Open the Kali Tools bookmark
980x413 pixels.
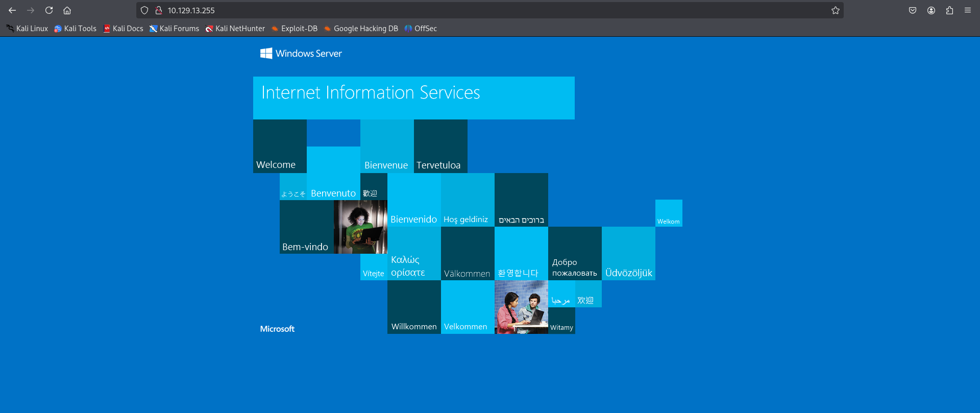pos(76,29)
